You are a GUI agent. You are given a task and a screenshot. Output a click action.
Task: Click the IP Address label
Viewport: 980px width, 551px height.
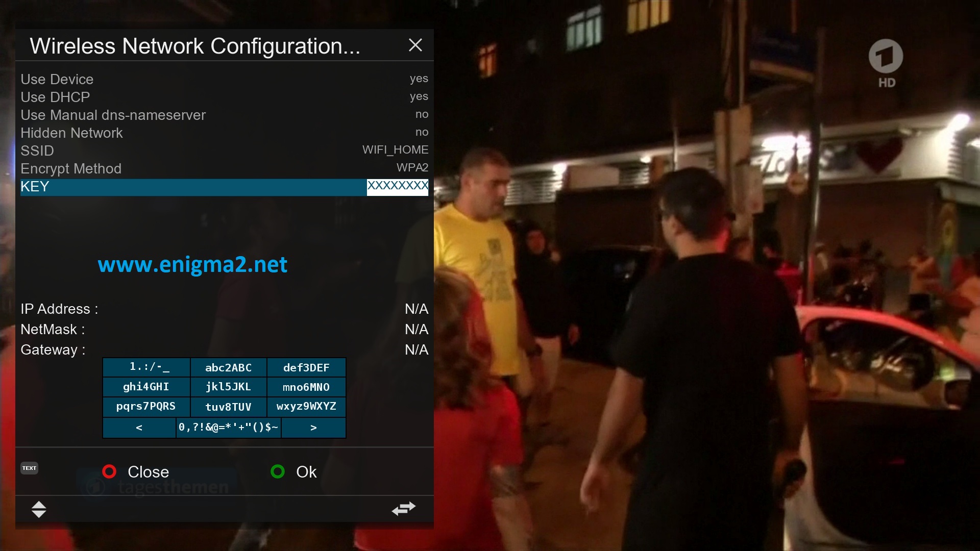[x=59, y=309]
